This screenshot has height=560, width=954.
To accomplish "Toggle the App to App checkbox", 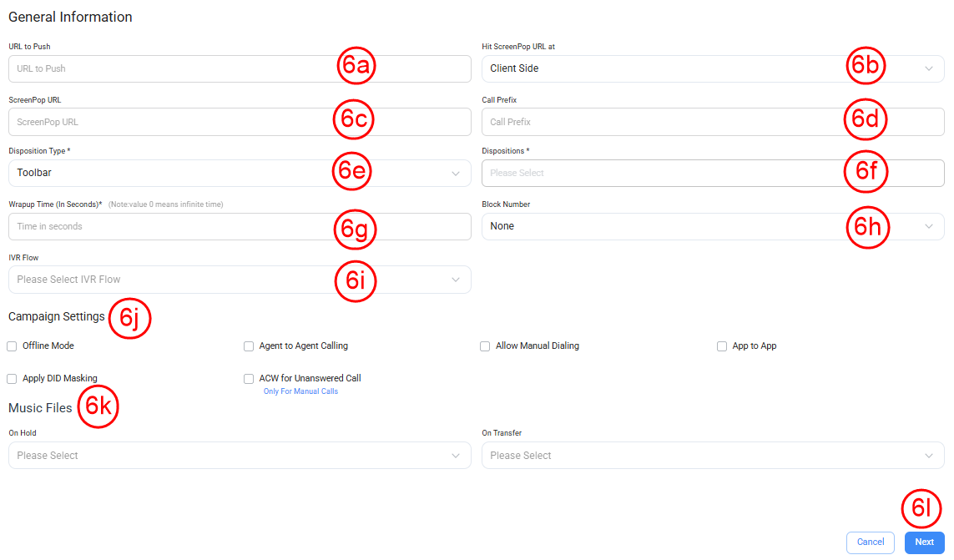I will (722, 346).
